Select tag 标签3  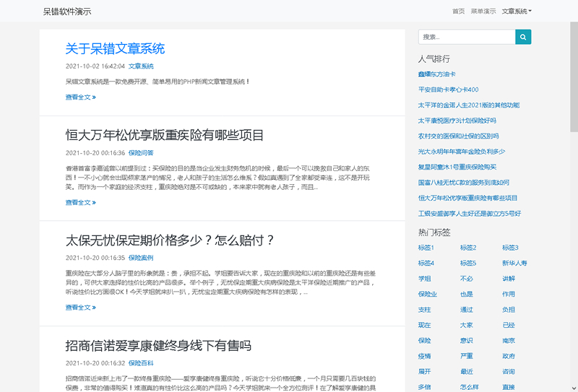[x=510, y=248]
